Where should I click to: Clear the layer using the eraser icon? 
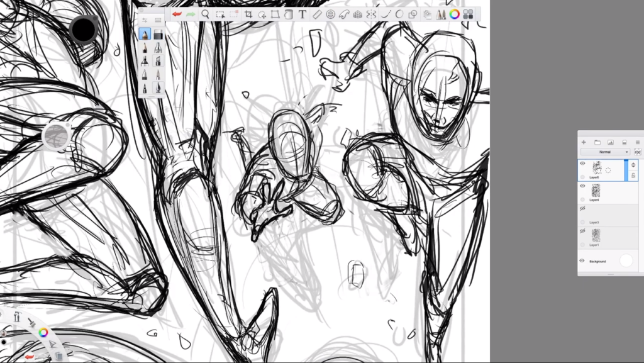(625, 142)
